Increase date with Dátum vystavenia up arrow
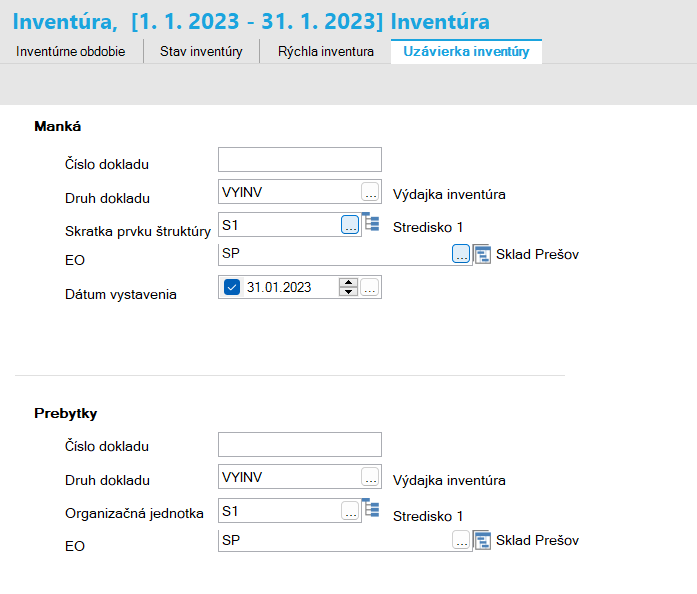Image resolution: width=697 pixels, height=594 pixels. [x=348, y=282]
